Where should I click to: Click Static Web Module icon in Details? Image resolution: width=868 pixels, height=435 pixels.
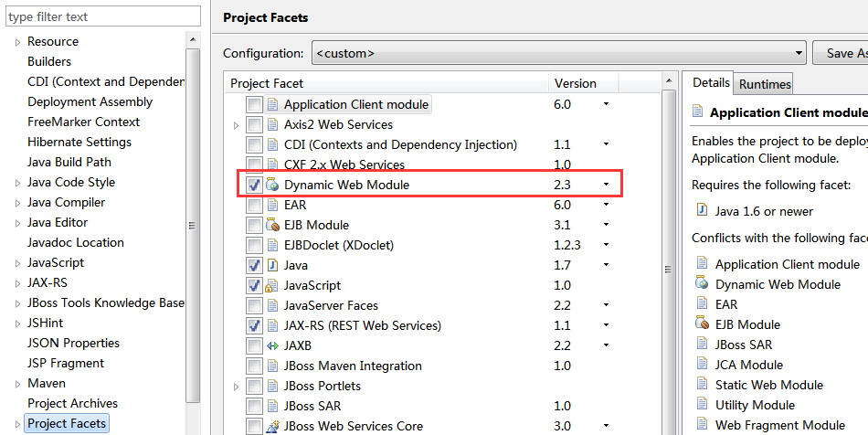(x=702, y=384)
